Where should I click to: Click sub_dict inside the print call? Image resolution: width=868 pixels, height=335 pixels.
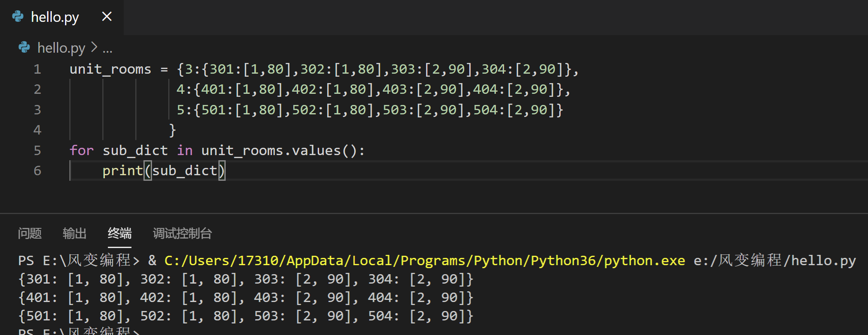coord(185,170)
